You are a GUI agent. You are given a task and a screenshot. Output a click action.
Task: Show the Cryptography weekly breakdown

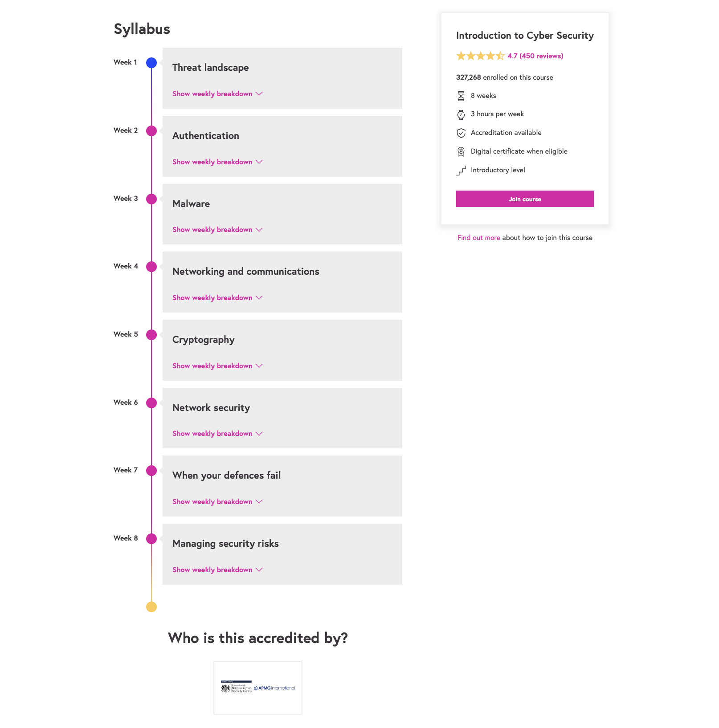click(217, 366)
